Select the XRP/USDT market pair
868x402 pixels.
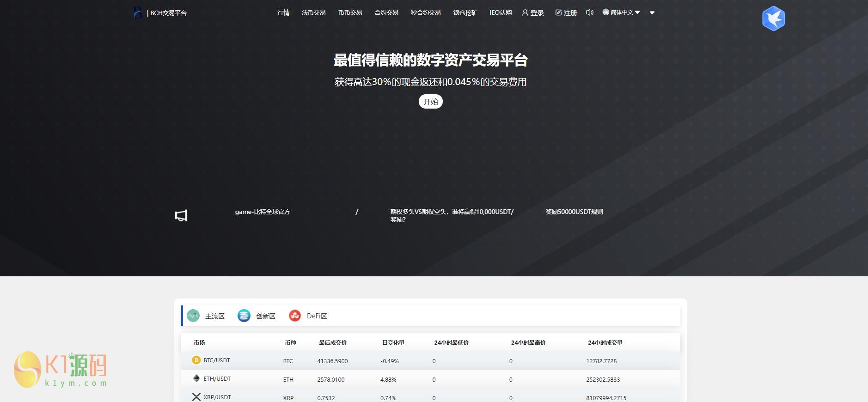(217, 397)
